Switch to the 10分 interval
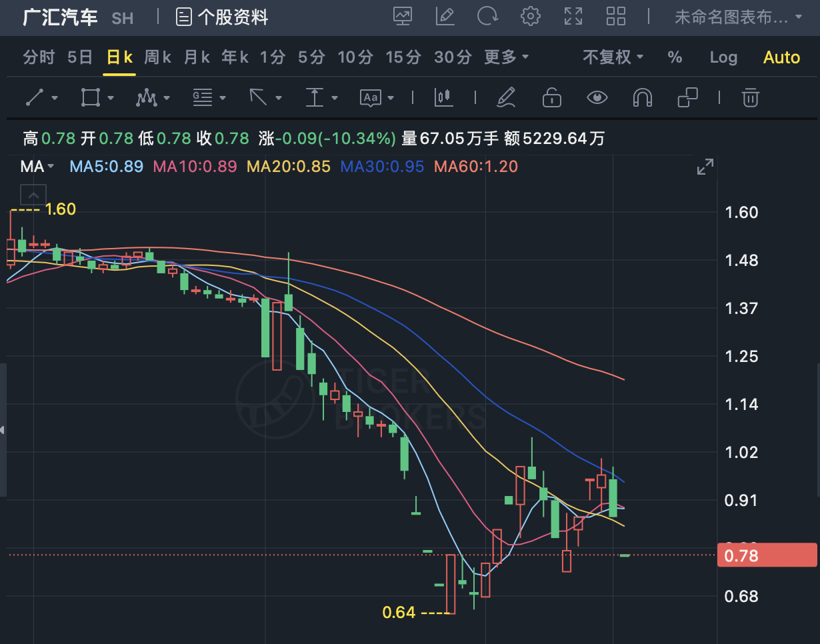 (x=355, y=57)
